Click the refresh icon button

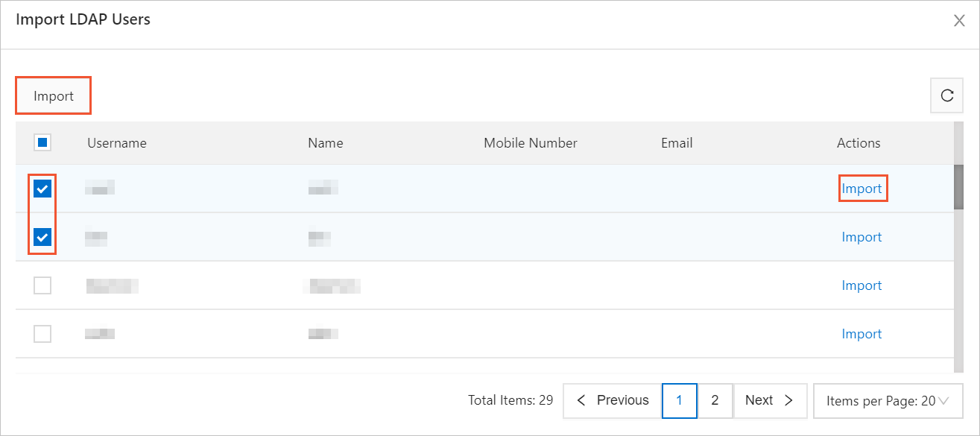pyautogui.click(x=946, y=95)
